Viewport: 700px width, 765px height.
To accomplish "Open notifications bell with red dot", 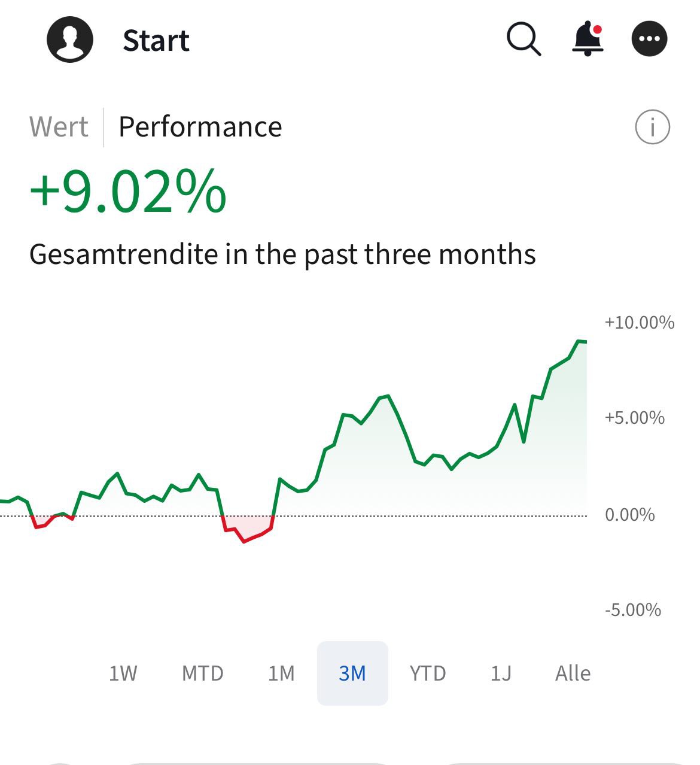I will [x=588, y=40].
